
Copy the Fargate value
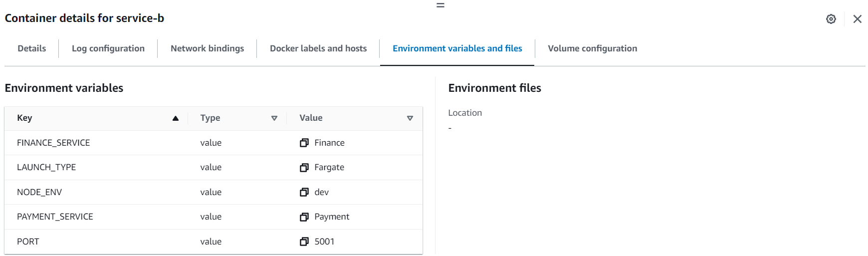click(x=304, y=167)
